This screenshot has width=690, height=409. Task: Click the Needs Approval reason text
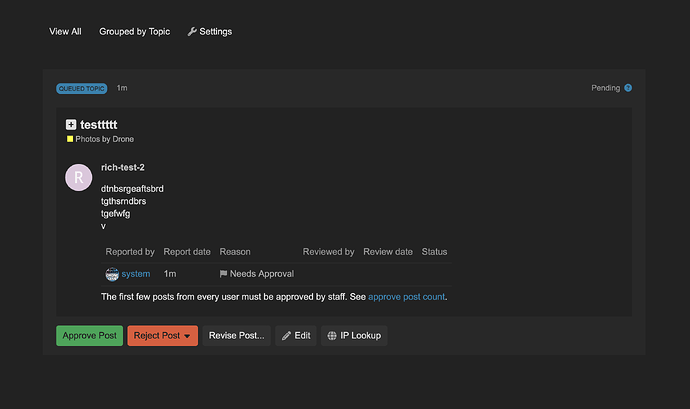click(262, 274)
